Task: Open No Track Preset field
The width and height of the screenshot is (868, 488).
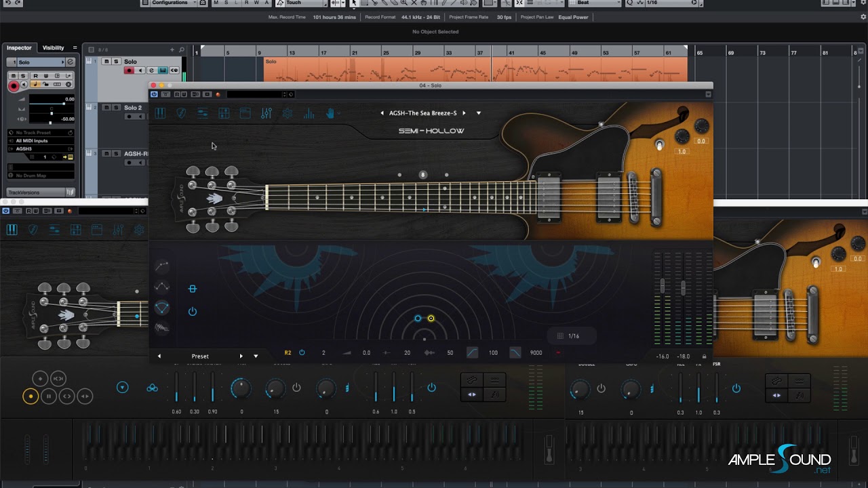Action: pyautogui.click(x=41, y=133)
